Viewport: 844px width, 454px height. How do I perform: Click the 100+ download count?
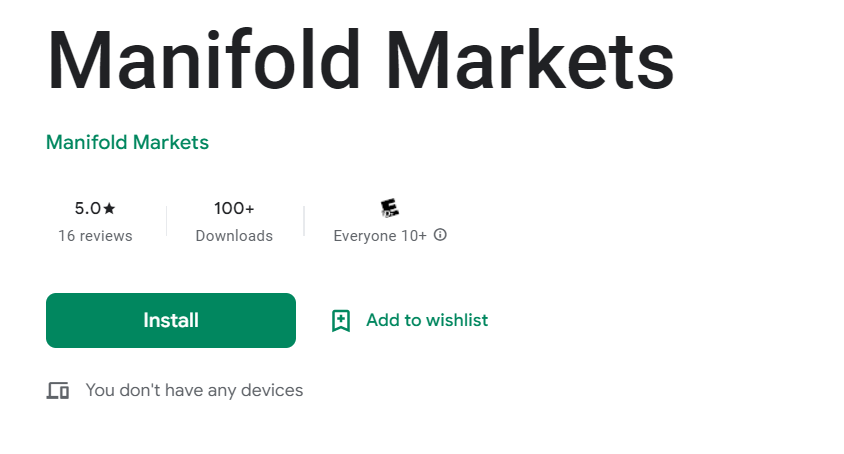point(234,208)
